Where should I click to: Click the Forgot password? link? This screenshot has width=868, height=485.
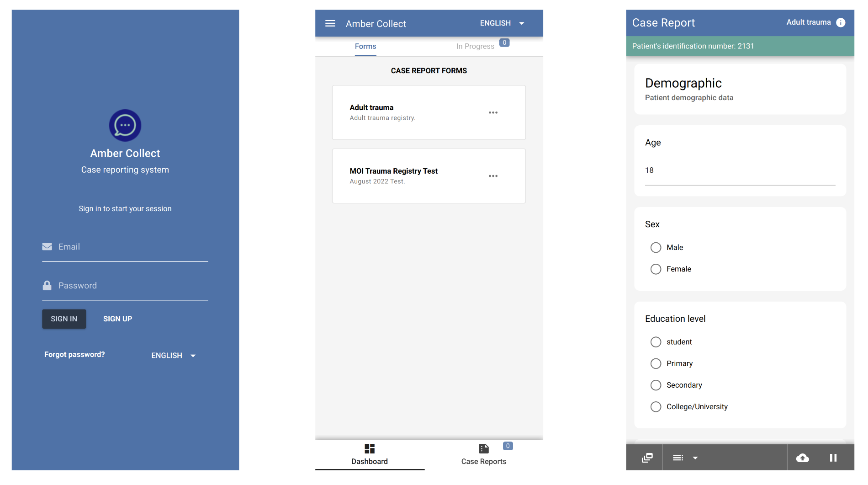[x=74, y=354]
